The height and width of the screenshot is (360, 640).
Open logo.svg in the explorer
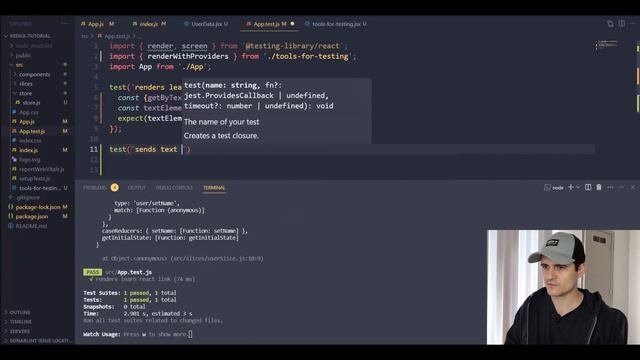coord(29,160)
